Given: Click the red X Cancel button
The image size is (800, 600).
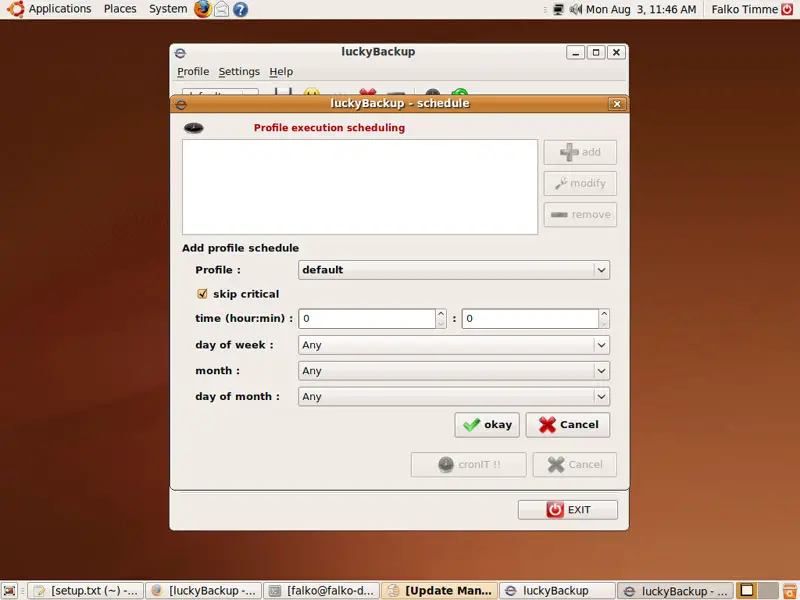Looking at the screenshot, I should [x=568, y=425].
